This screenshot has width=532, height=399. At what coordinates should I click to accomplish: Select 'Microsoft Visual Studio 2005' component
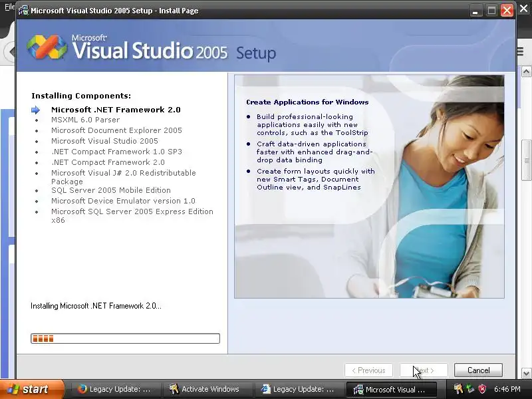coord(104,141)
